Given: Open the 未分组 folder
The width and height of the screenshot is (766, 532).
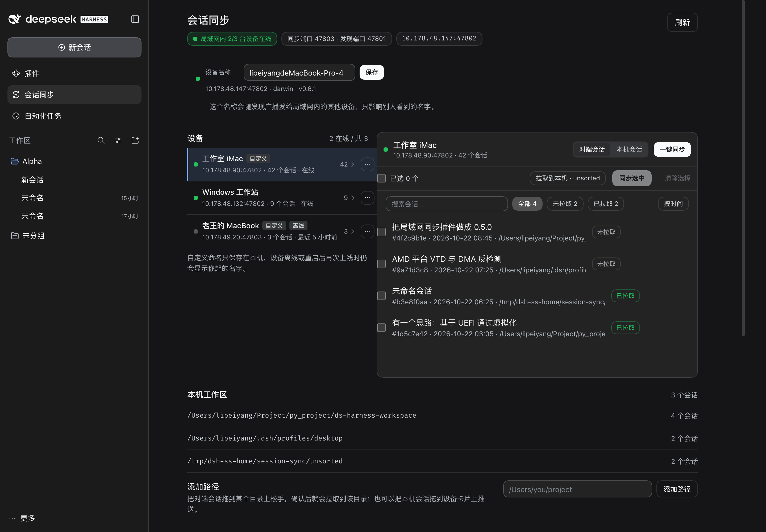Looking at the screenshot, I should pos(74,236).
